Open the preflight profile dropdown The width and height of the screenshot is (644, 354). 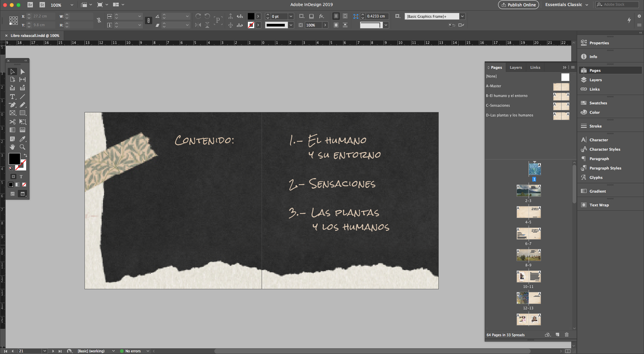click(113, 351)
